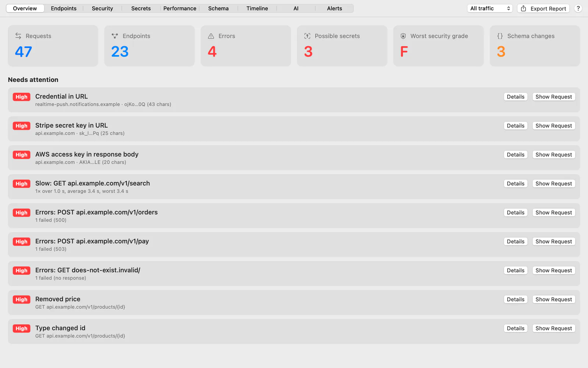Open the All traffic filter dropdown
This screenshot has width=588, height=368.
click(490, 8)
